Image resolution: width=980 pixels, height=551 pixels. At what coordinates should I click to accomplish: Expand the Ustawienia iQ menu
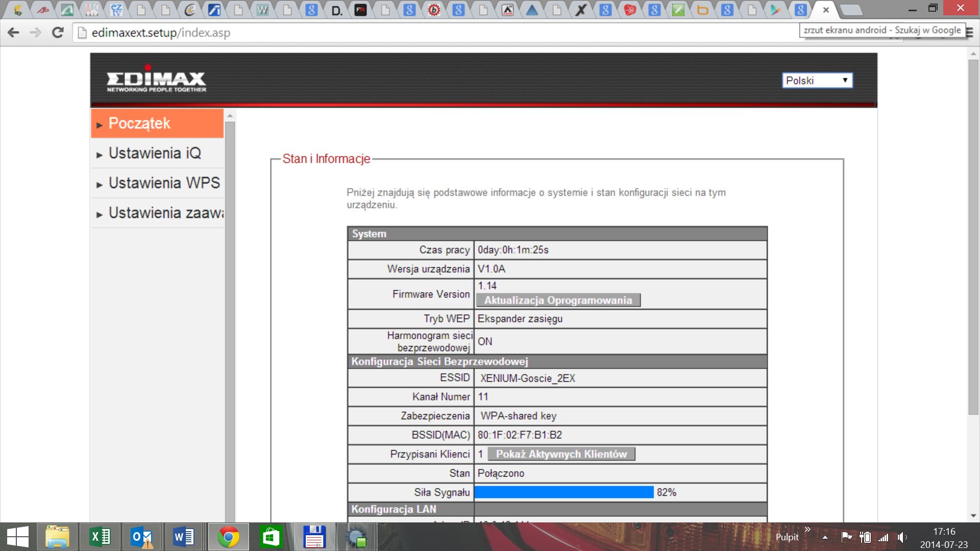click(x=155, y=153)
